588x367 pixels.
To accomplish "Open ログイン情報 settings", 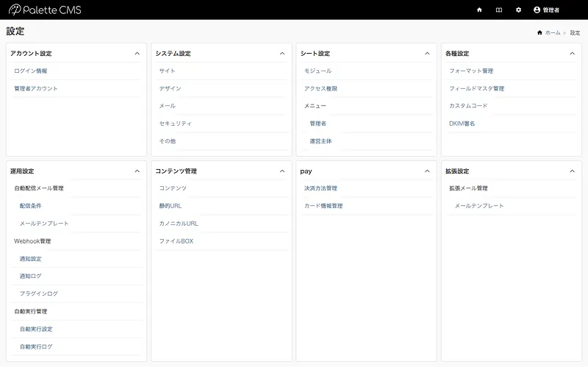I will click(31, 71).
